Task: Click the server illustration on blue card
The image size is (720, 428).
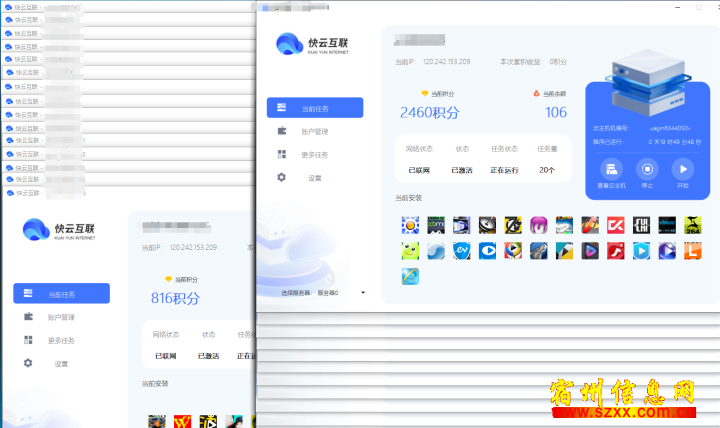Action: pyautogui.click(x=647, y=82)
